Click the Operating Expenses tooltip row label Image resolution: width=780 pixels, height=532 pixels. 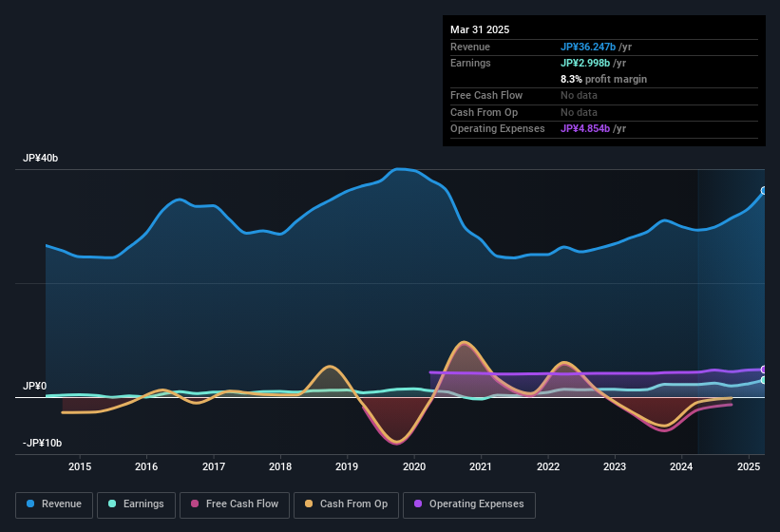coord(498,129)
